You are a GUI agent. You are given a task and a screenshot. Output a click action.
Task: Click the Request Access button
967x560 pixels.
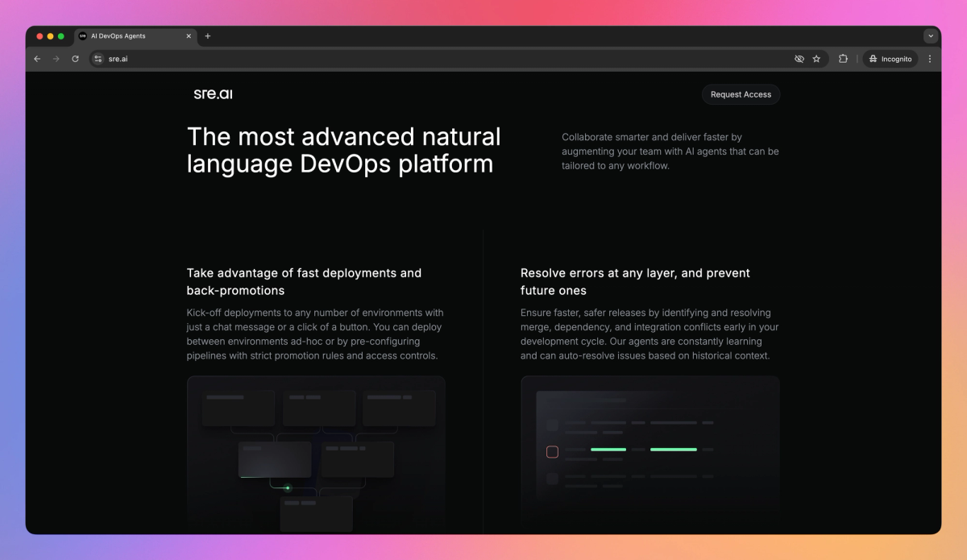pyautogui.click(x=741, y=94)
